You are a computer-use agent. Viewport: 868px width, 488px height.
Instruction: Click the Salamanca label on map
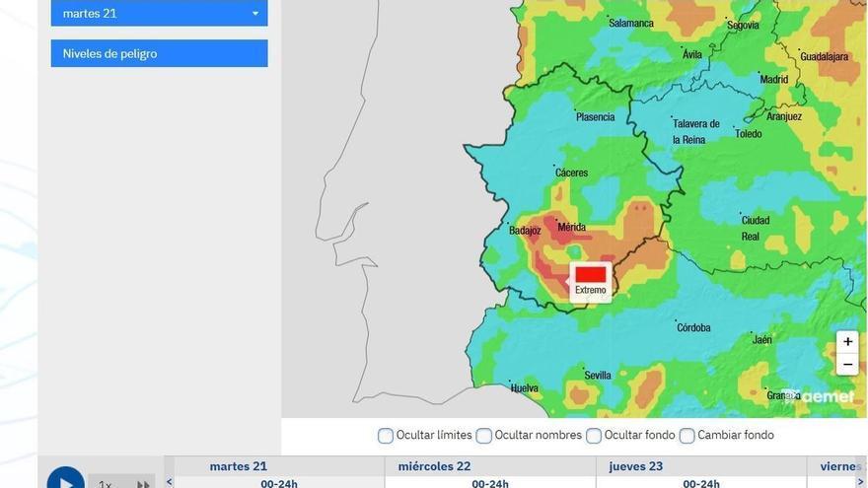coord(631,24)
